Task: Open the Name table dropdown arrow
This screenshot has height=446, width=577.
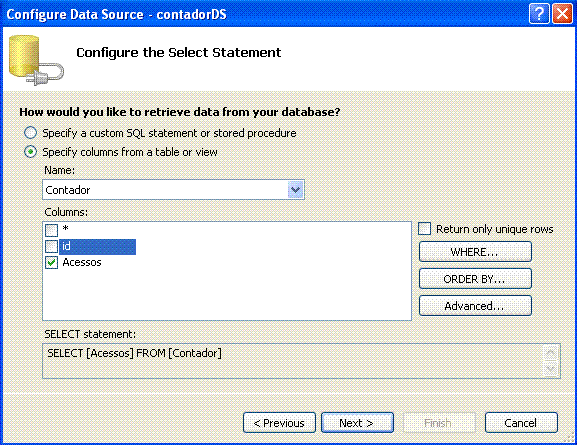Action: 295,190
